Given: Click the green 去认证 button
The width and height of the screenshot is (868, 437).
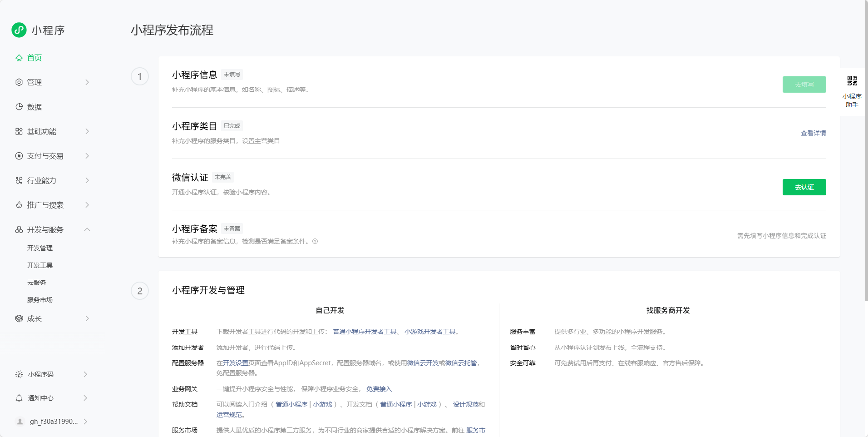Looking at the screenshot, I should pos(804,187).
